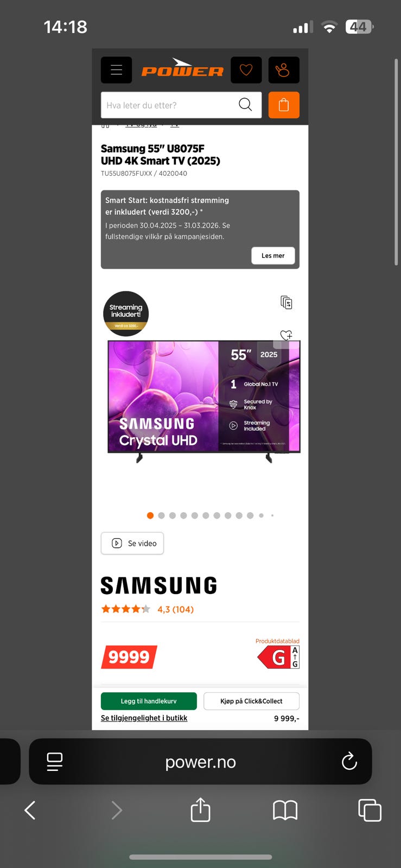Open Safari tabs overview icon

point(370,810)
